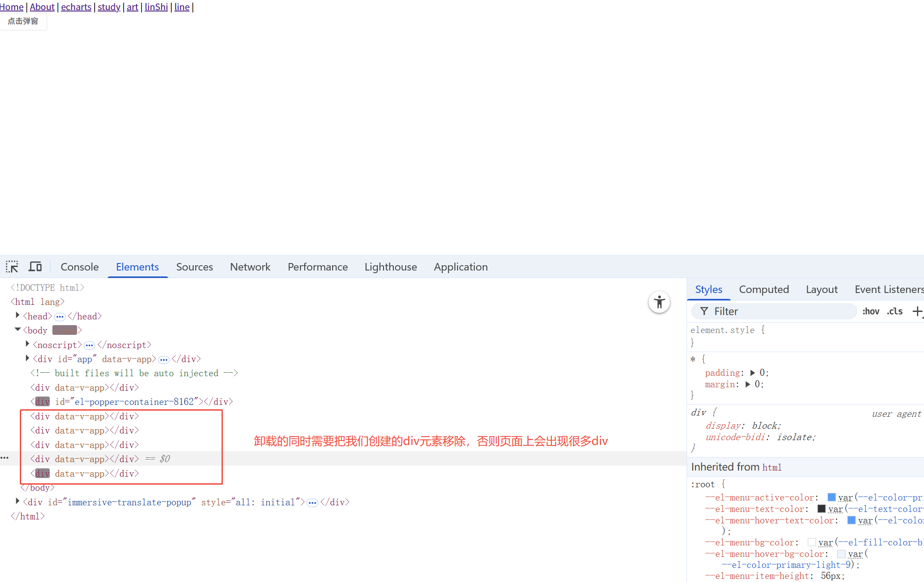Image resolution: width=924 pixels, height=582 pixels.
Task: Click the immersive-translate-popup ellipsis badge
Action: 312,503
